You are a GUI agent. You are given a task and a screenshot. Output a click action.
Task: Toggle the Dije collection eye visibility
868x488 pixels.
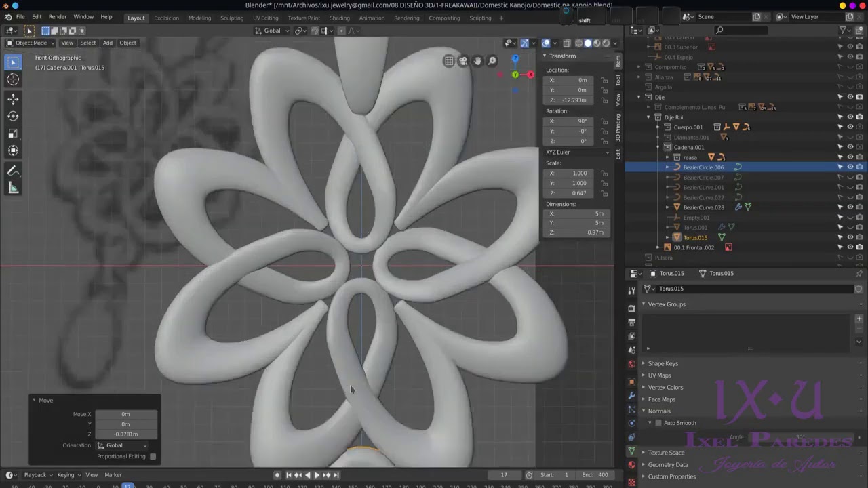pos(850,97)
